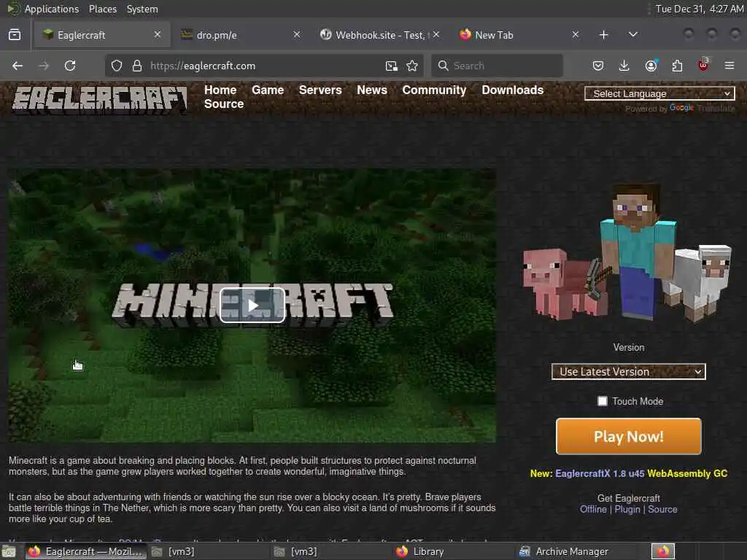
Task: Bookmark this page with the star icon
Action: (412, 66)
